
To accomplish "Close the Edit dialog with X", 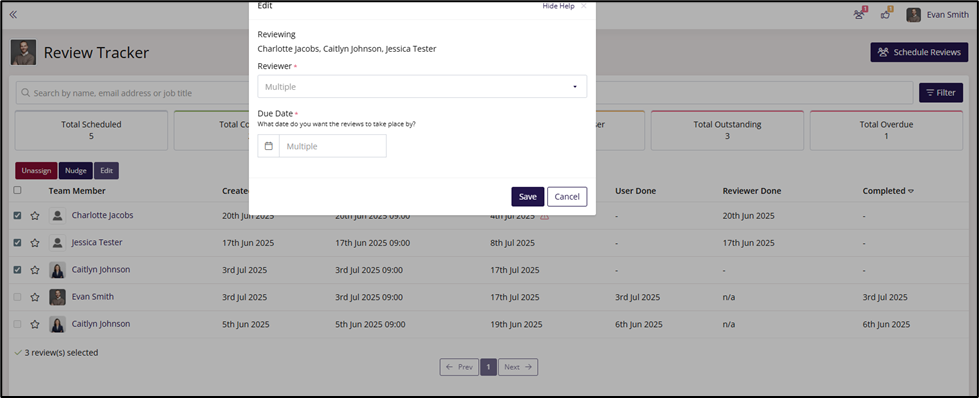I will click(x=584, y=6).
